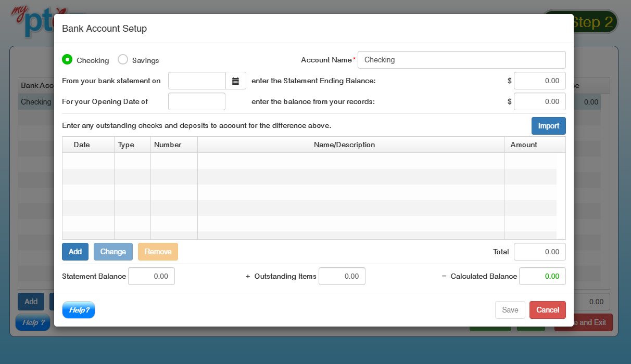The height and width of the screenshot is (364, 631).
Task: Click the Name/Description column header
Action: coord(344,145)
